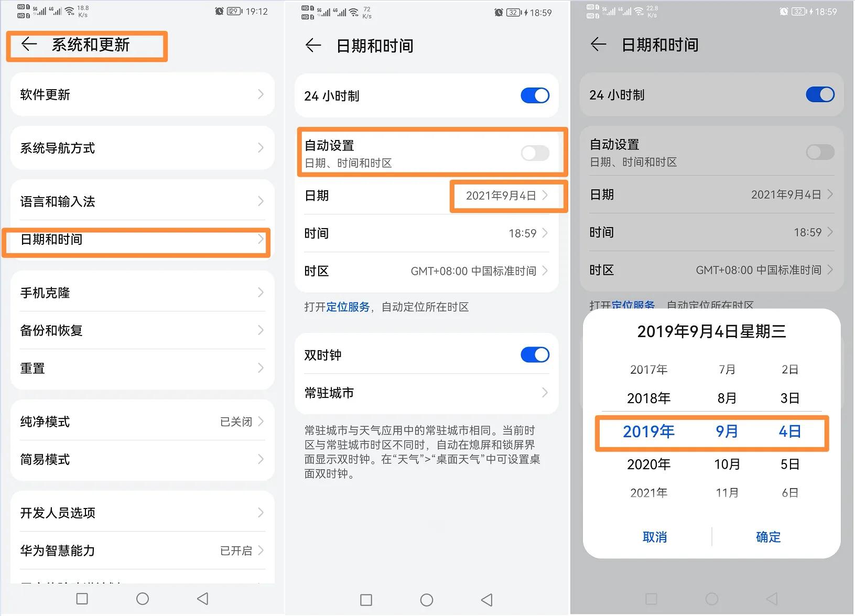Enable the 自动设置 toggle

[x=534, y=153]
